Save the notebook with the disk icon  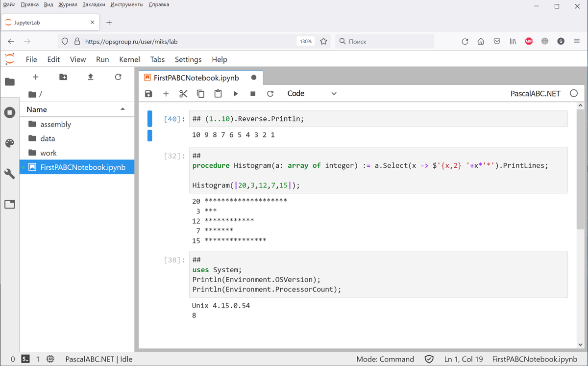point(149,94)
